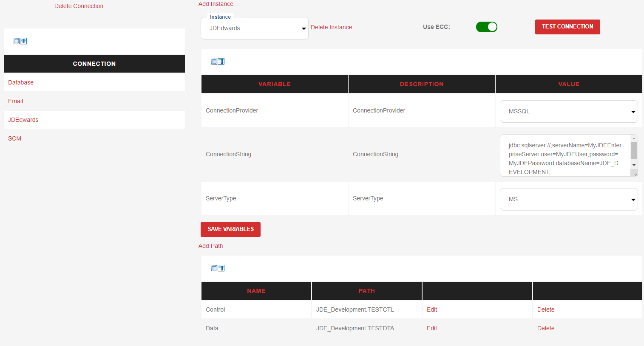Sort by PATH column header

pos(367,291)
